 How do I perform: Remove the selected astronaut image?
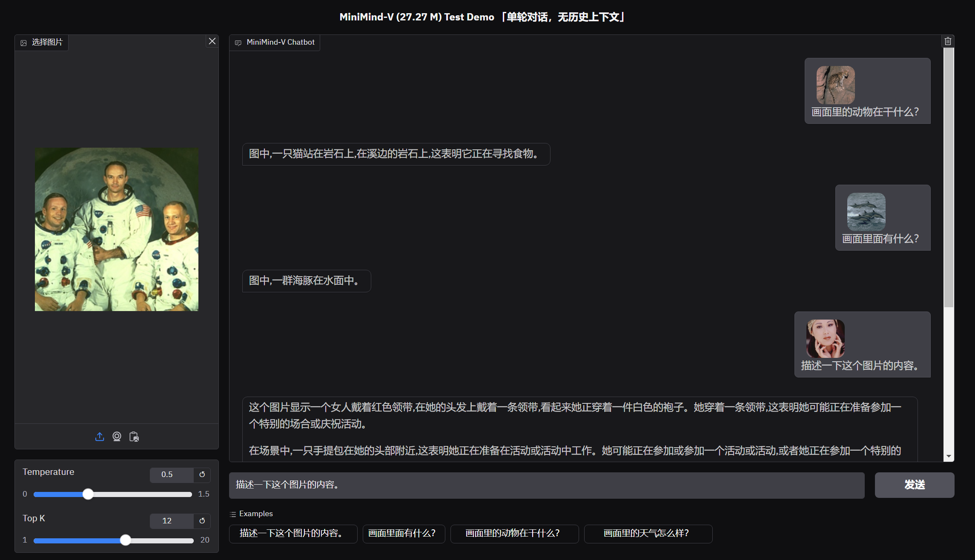pos(212,41)
